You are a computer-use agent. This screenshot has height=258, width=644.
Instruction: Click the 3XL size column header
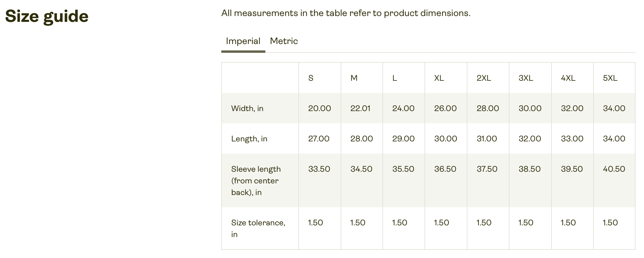click(x=526, y=78)
